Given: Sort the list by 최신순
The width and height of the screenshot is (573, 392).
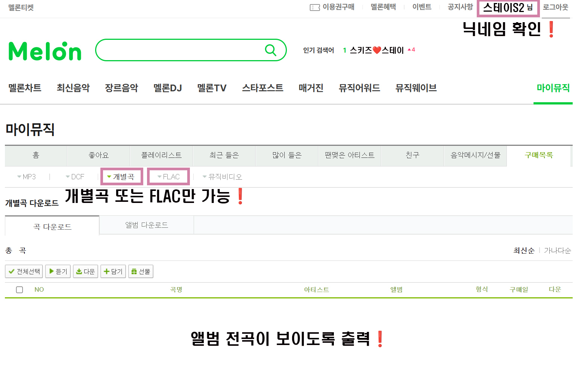Looking at the screenshot, I should point(524,251).
